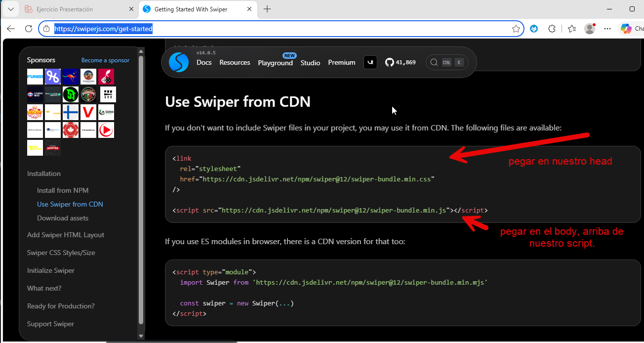Click the red cherry dice sponsor logo
This screenshot has height=343, width=644.
click(x=106, y=77)
